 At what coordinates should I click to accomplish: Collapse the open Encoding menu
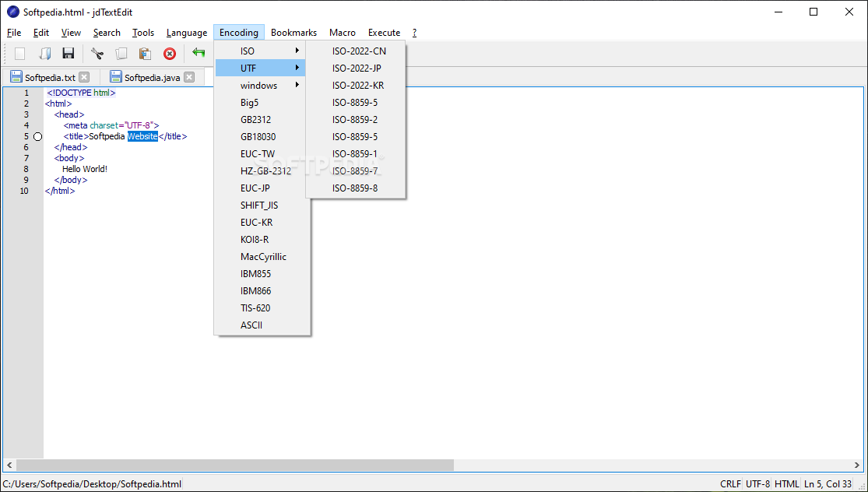point(238,33)
